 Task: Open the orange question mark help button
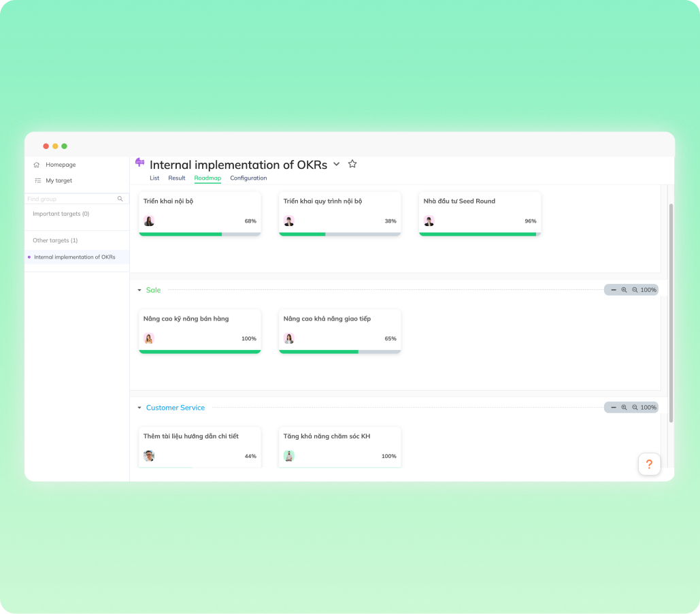coord(649,464)
